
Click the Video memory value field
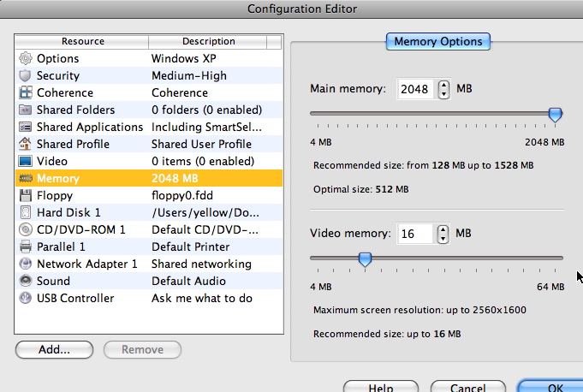[x=415, y=234]
